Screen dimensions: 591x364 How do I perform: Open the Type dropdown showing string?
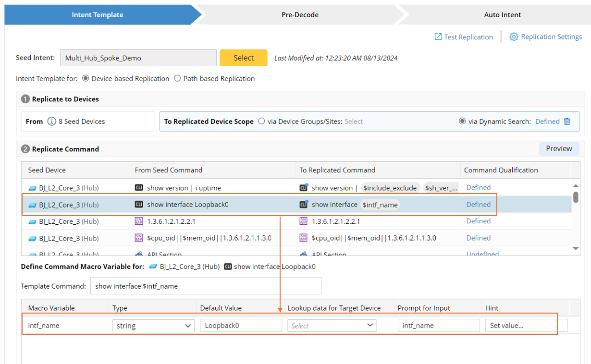click(153, 326)
